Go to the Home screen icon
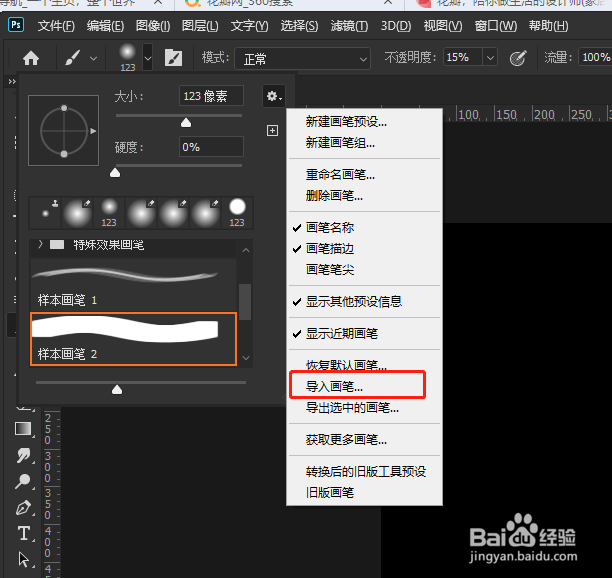 click(x=31, y=59)
